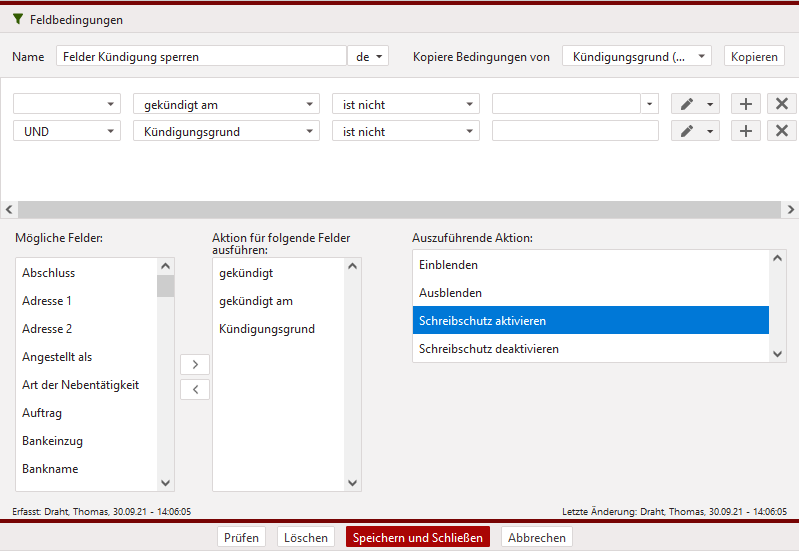Remove field from action list with left arrow

click(x=194, y=389)
